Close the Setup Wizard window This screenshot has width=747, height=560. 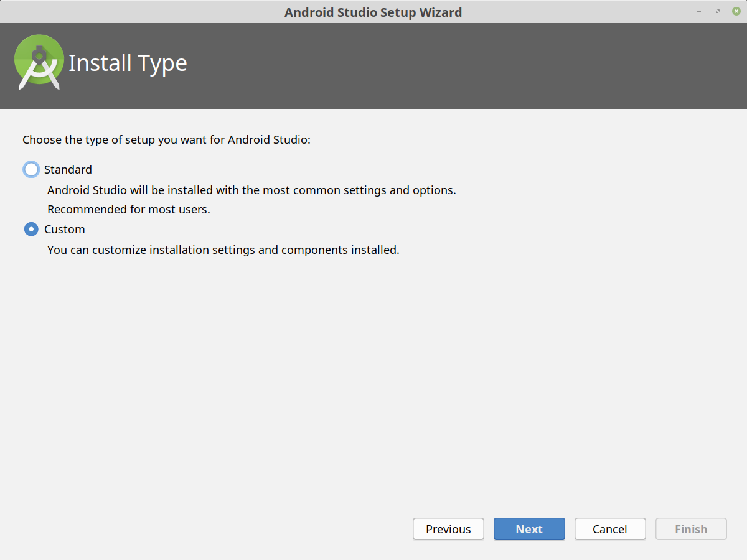pos(736,11)
